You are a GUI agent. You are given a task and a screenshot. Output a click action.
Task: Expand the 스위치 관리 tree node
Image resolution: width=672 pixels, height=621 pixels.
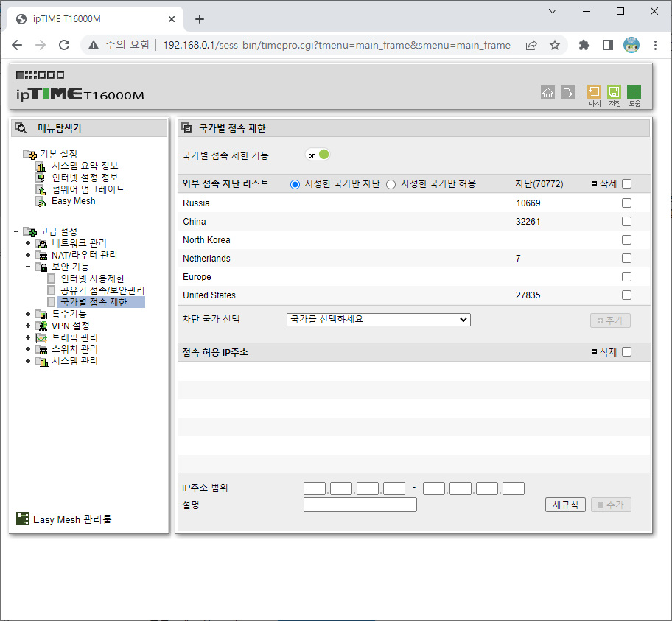(x=28, y=349)
